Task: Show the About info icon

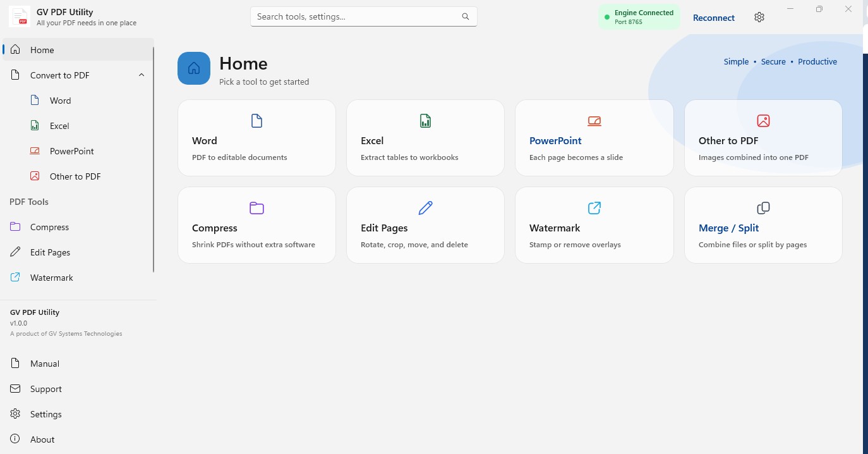Action: pyautogui.click(x=15, y=439)
